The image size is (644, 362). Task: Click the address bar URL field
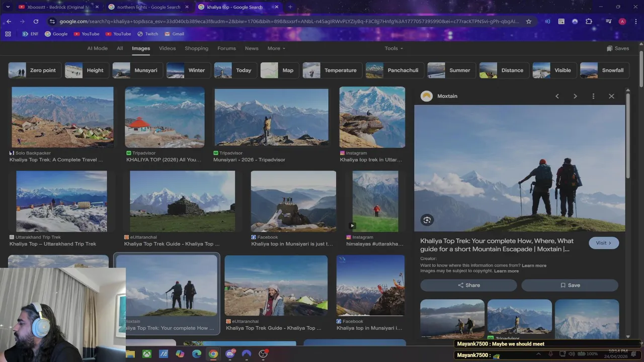pyautogui.click(x=289, y=22)
